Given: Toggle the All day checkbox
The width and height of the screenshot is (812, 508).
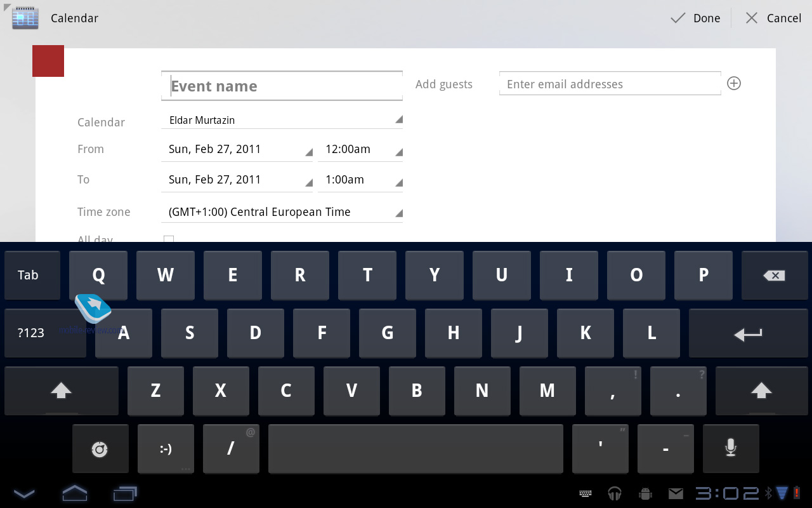Looking at the screenshot, I should point(169,239).
